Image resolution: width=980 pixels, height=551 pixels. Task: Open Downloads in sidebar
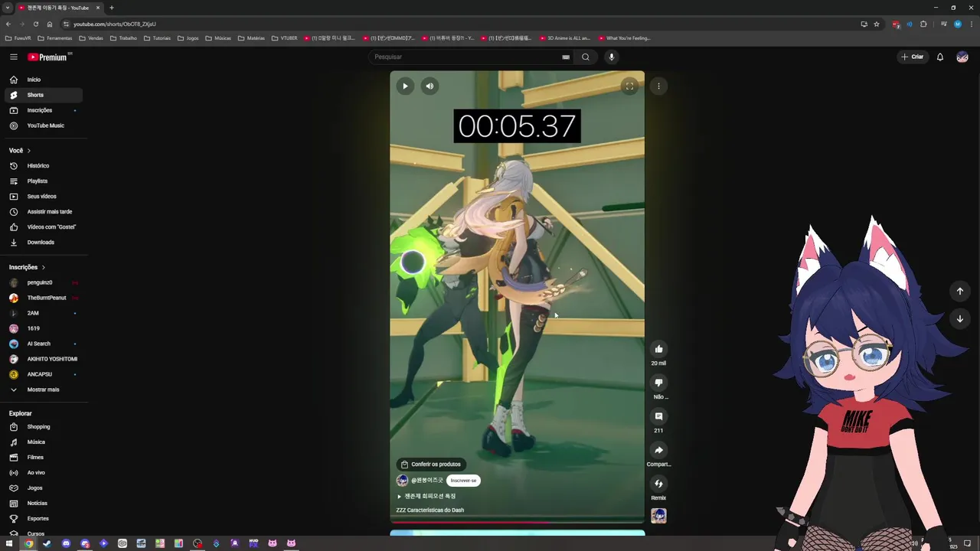[x=44, y=243]
